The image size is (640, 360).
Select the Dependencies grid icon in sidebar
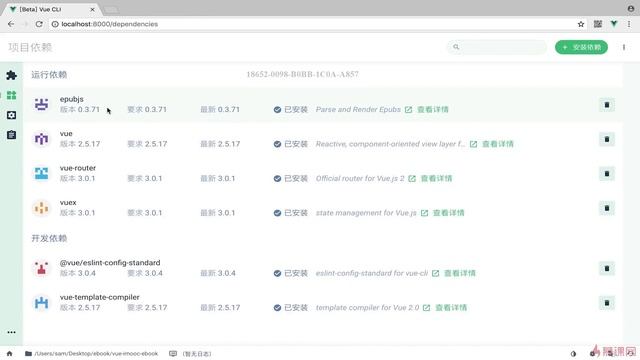[x=11, y=95]
